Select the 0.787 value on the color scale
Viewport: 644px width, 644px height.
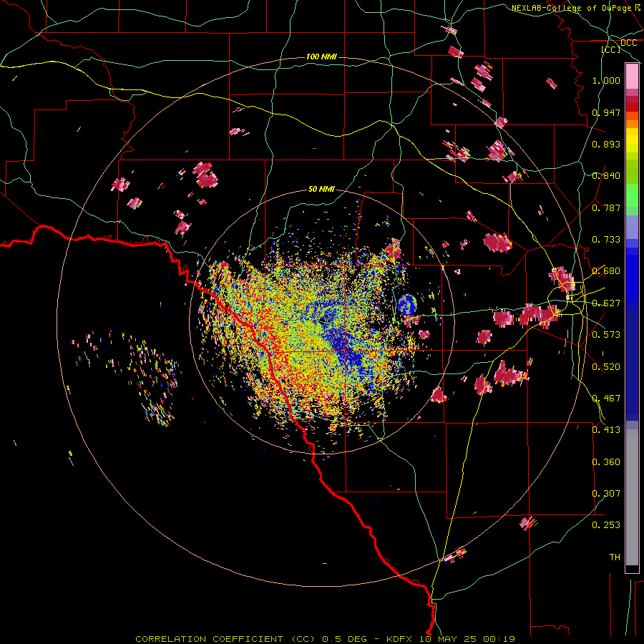606,208
